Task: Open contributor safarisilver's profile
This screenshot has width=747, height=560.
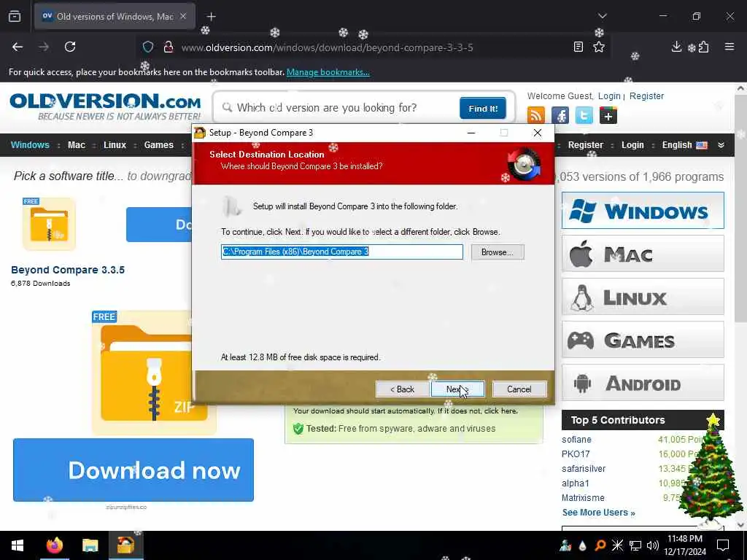Action: tap(584, 469)
